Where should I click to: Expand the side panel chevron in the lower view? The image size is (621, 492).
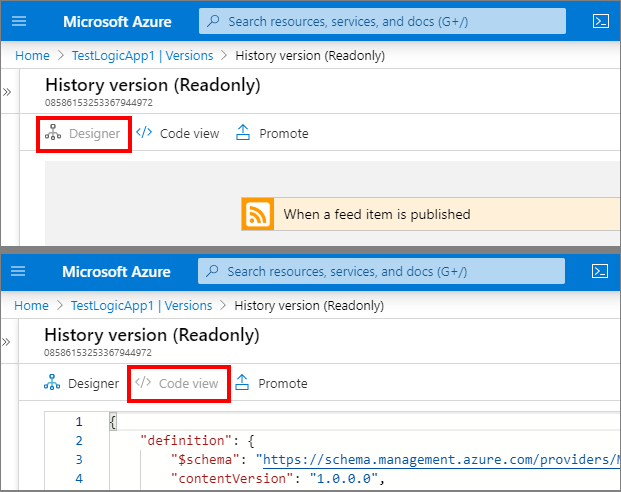pyautogui.click(x=7, y=342)
